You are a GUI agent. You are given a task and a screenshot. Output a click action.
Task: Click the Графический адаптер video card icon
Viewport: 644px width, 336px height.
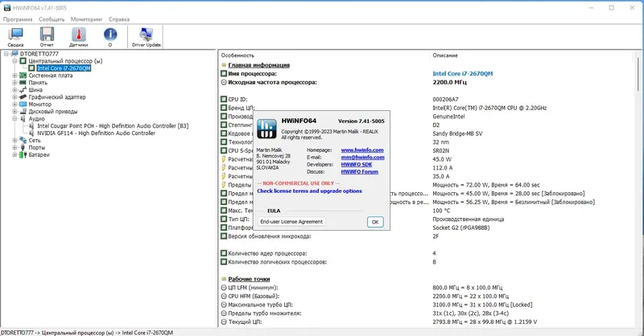coord(23,96)
